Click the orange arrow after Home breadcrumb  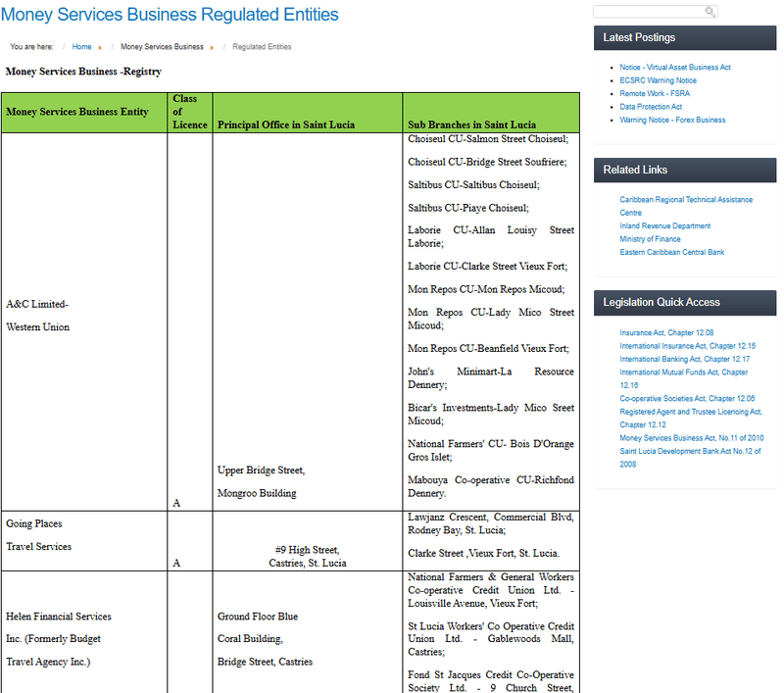coord(100,47)
